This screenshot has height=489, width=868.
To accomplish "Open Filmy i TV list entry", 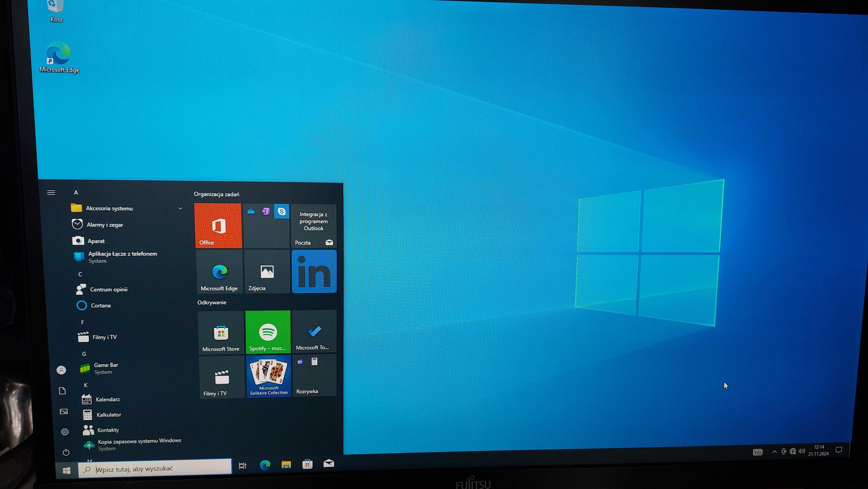I will [104, 337].
